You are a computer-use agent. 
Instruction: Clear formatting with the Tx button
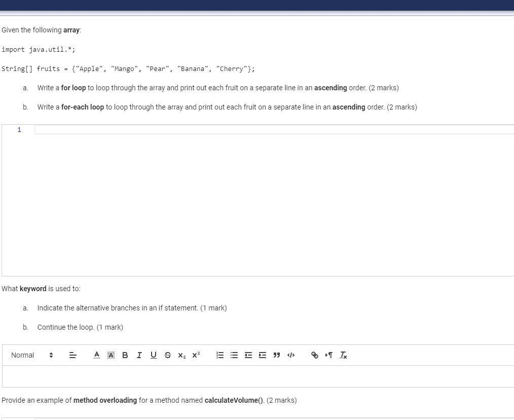[x=343, y=355]
